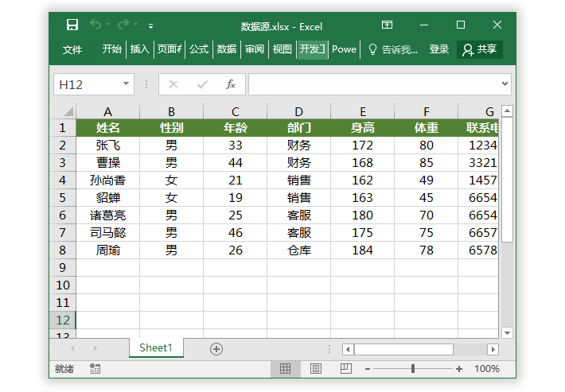Click the horizontal scrollbar thumb

[403, 349]
